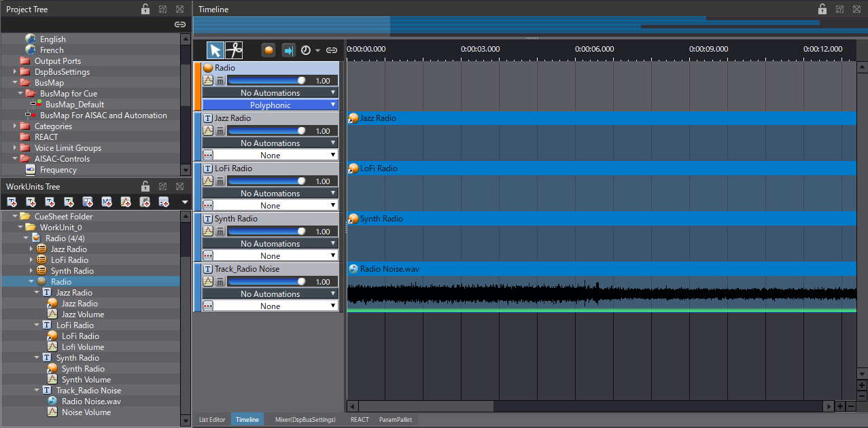Screen dimensions: 868x428
Task: Switch to the Timeline tab
Action: point(247,420)
